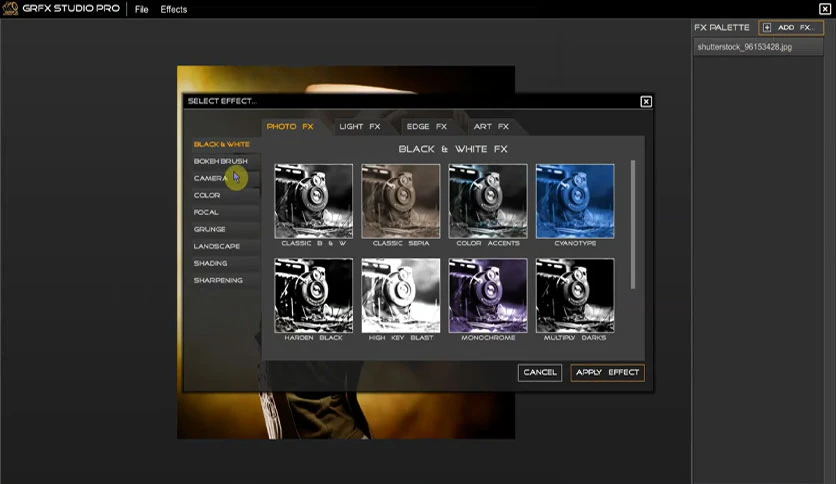This screenshot has width=836, height=484.
Task: Choose the Color Accents effect thumbnail
Action: [x=488, y=201]
